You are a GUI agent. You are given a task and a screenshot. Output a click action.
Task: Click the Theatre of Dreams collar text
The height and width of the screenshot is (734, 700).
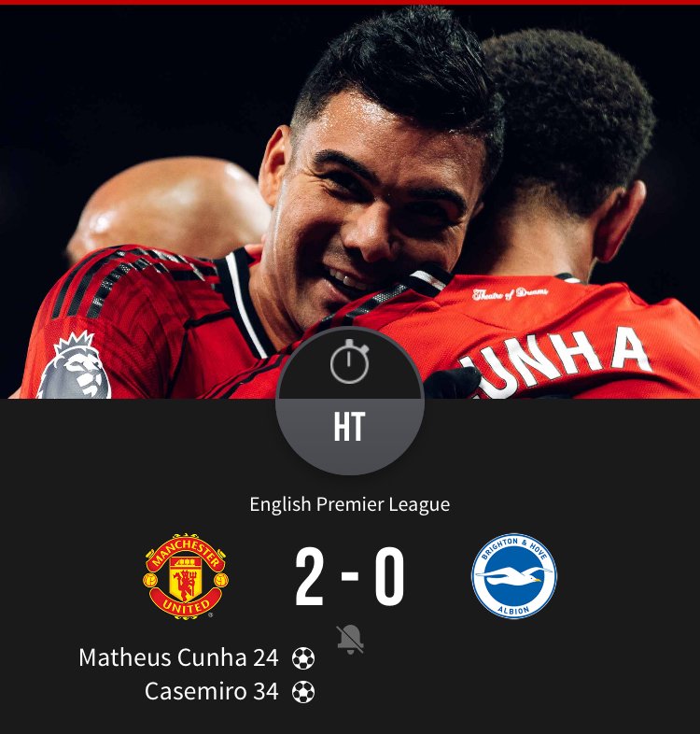[510, 293]
